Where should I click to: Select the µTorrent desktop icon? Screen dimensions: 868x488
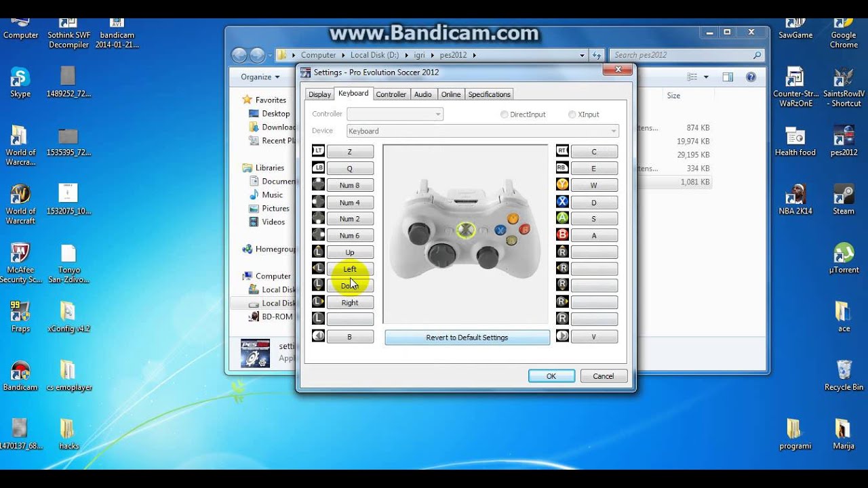click(x=844, y=258)
